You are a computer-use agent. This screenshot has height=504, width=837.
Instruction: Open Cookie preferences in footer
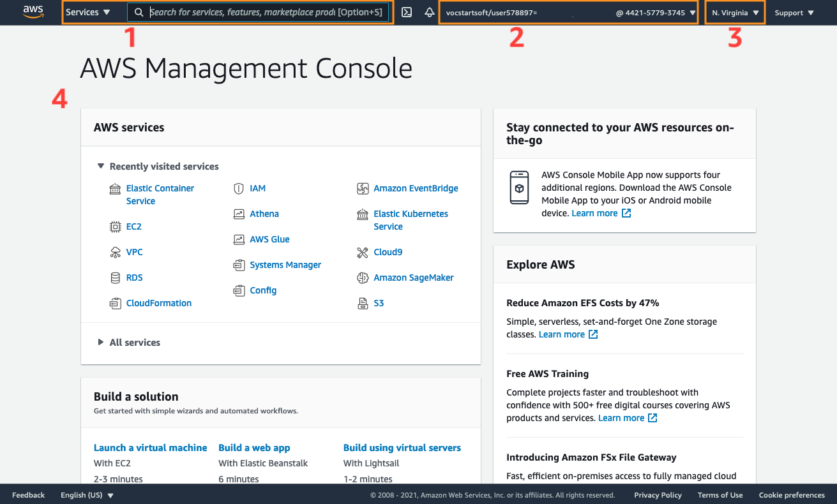point(792,495)
